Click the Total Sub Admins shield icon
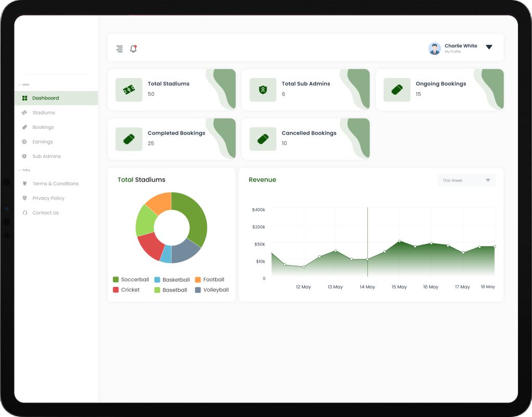The height and width of the screenshot is (417, 532). point(263,89)
